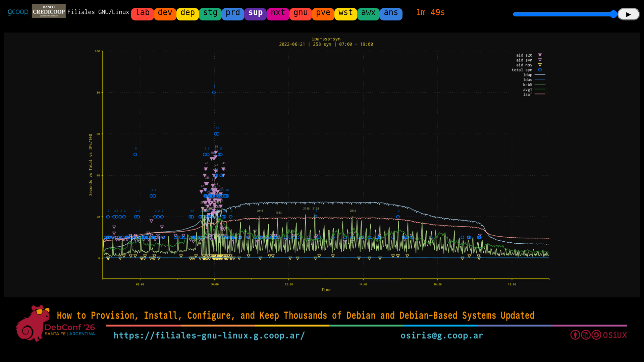Click the "aid syn" legend entry
The height and width of the screenshot is (362, 644).
point(529,60)
